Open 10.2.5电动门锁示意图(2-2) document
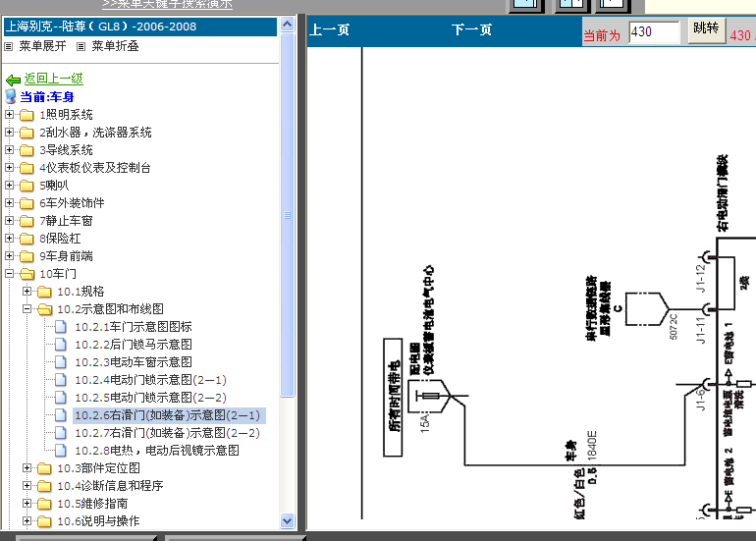The image size is (756, 541). coord(150,398)
